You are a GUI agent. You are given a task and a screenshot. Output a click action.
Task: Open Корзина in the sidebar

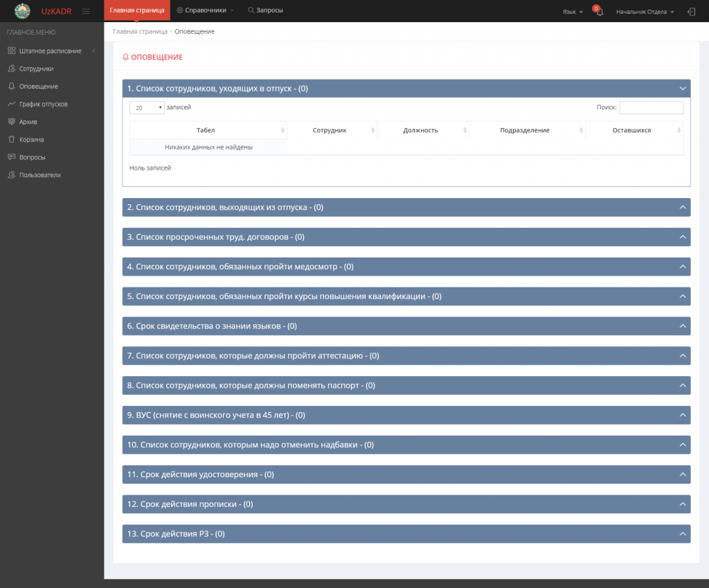point(32,139)
